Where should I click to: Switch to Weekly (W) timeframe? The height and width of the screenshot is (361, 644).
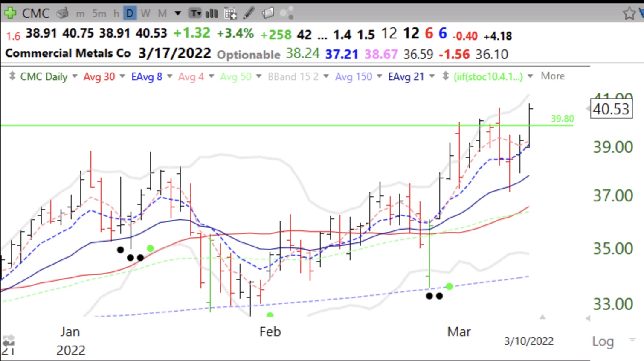point(145,14)
